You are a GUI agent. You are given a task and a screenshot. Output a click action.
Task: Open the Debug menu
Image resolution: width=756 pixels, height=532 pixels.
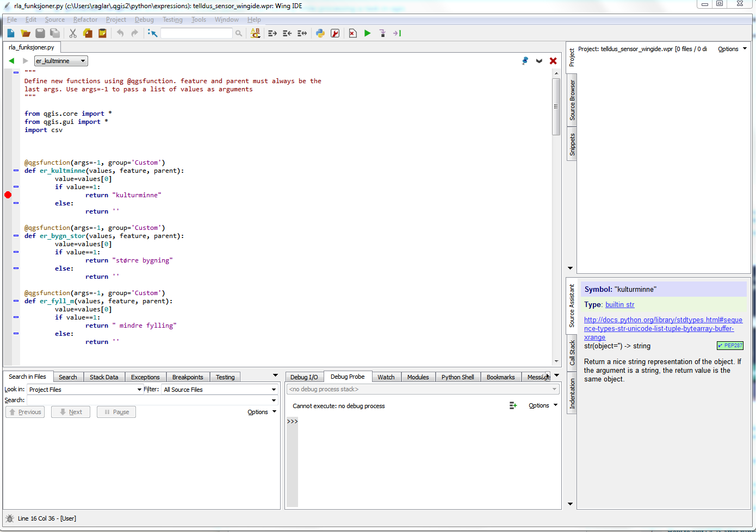pyautogui.click(x=144, y=20)
